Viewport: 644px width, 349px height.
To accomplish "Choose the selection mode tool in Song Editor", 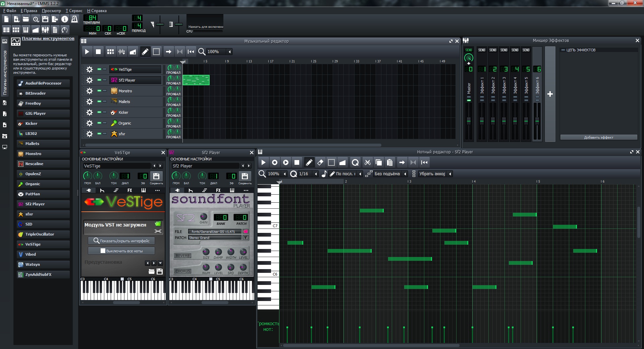I will tap(156, 52).
